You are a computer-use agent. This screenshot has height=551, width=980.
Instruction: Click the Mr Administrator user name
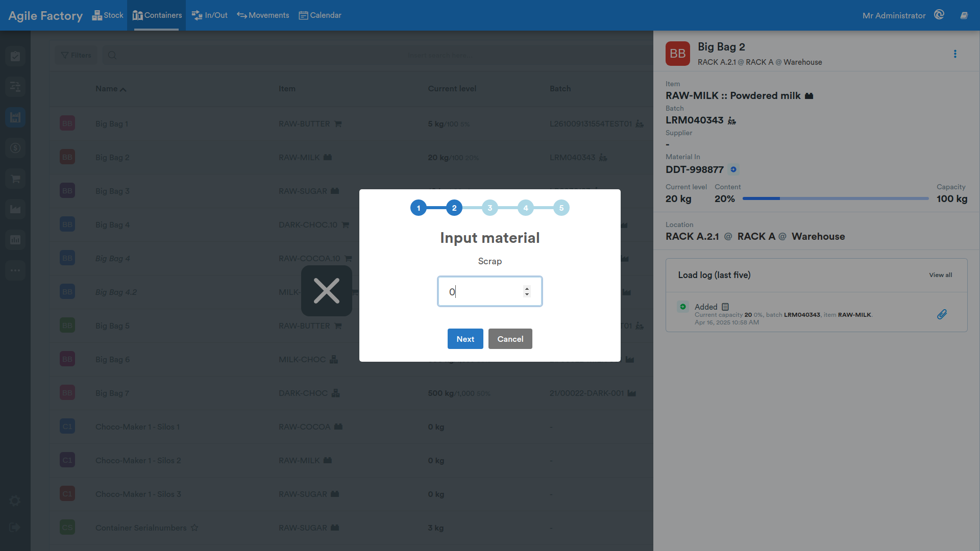click(894, 15)
